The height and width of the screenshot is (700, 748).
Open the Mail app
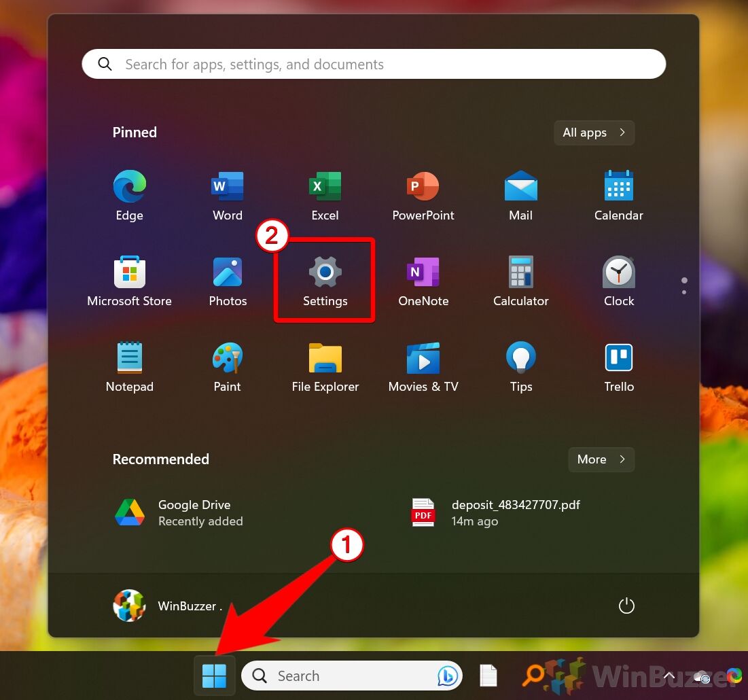click(x=521, y=194)
